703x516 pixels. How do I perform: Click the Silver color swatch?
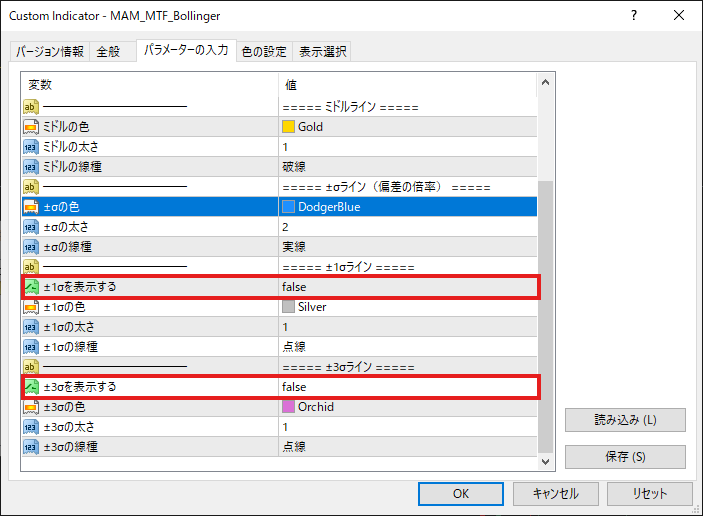coord(288,307)
